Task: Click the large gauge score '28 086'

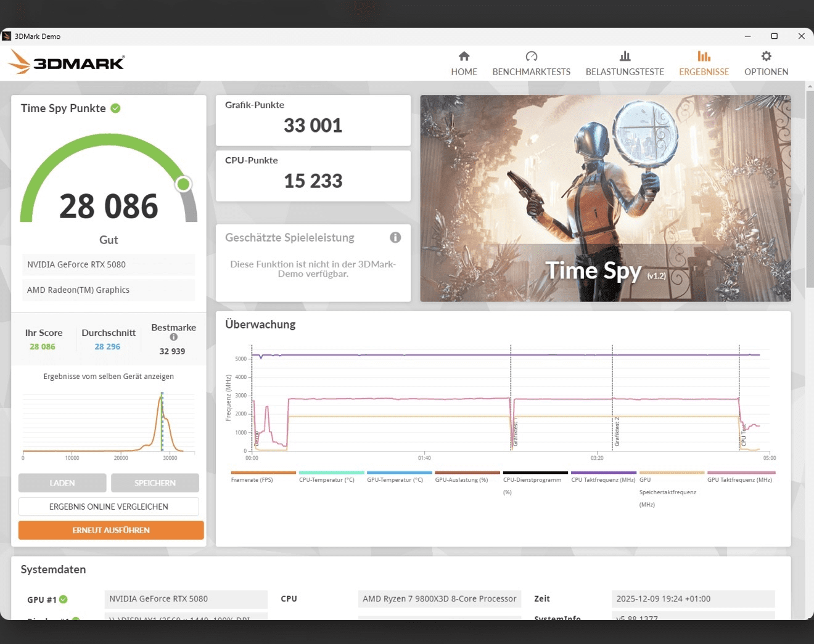Action: pos(109,206)
